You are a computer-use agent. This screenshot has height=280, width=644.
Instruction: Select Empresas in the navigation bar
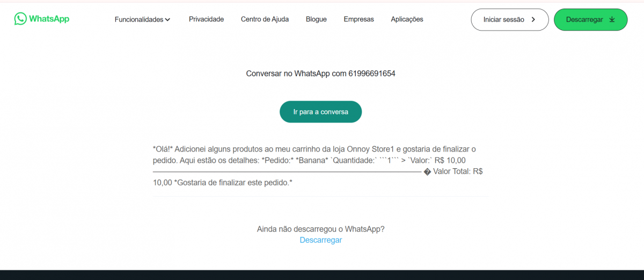point(358,19)
